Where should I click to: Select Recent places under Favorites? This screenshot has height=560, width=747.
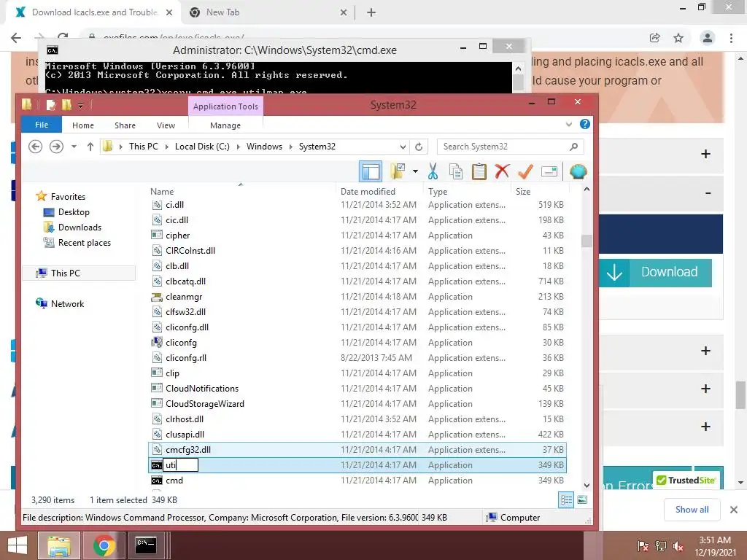pos(85,242)
